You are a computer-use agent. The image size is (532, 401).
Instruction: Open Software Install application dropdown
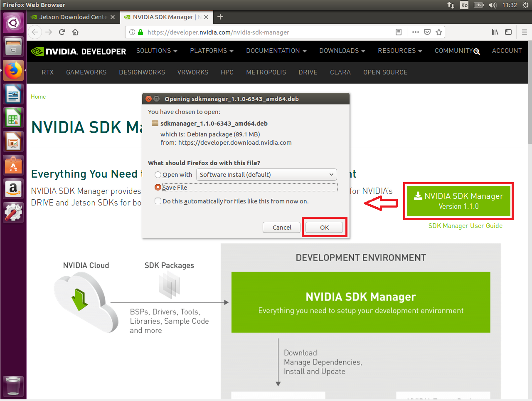266,174
